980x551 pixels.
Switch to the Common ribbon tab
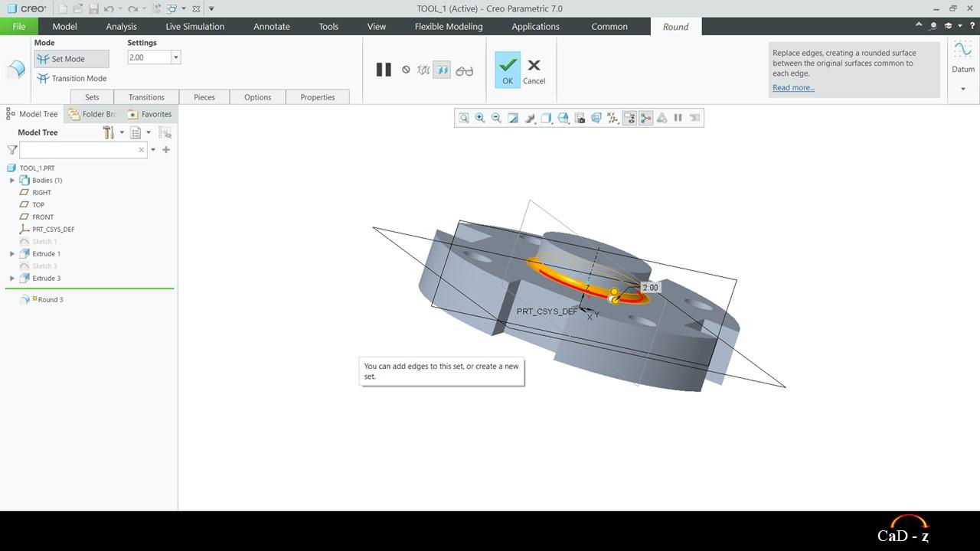[609, 26]
